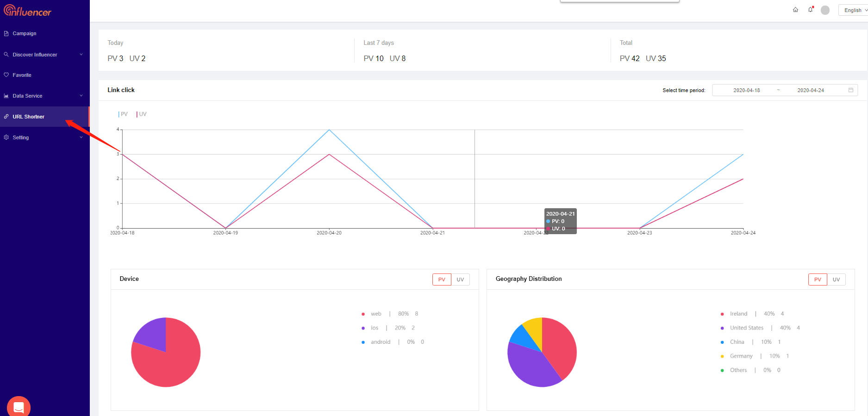
Task: Toggle the Others legend entry
Action: pyautogui.click(x=750, y=370)
